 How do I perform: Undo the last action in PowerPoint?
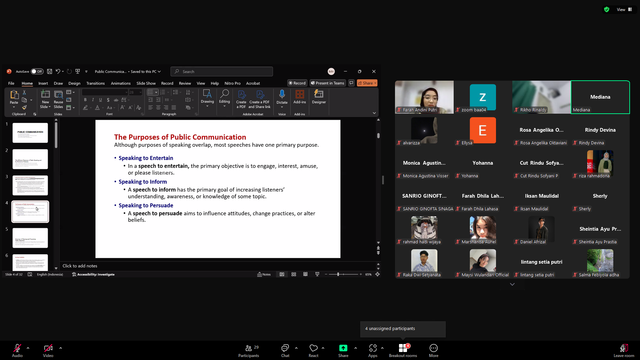click(58, 71)
